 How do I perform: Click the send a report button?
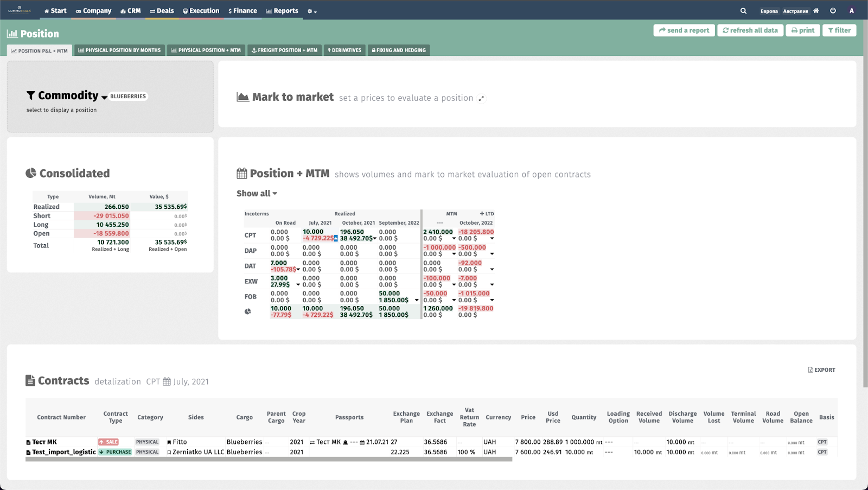click(684, 30)
